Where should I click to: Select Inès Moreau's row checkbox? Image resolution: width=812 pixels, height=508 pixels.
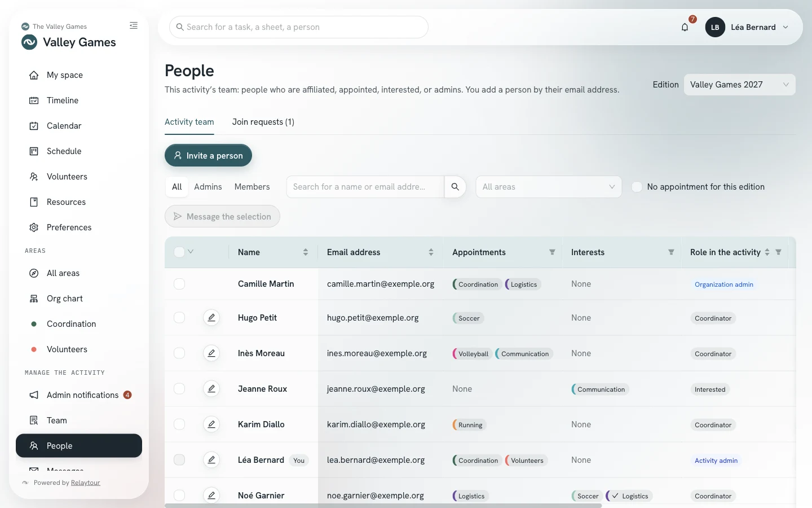coord(179,353)
